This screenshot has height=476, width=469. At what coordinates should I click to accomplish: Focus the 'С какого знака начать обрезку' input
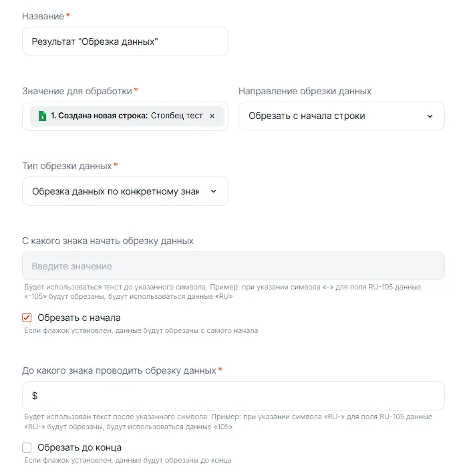(x=233, y=266)
